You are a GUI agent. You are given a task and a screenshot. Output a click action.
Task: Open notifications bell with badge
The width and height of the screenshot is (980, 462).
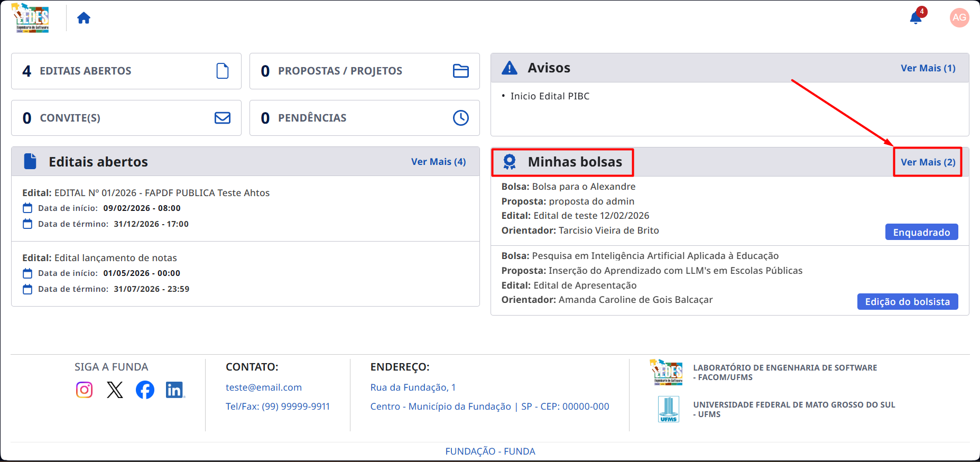(x=918, y=16)
